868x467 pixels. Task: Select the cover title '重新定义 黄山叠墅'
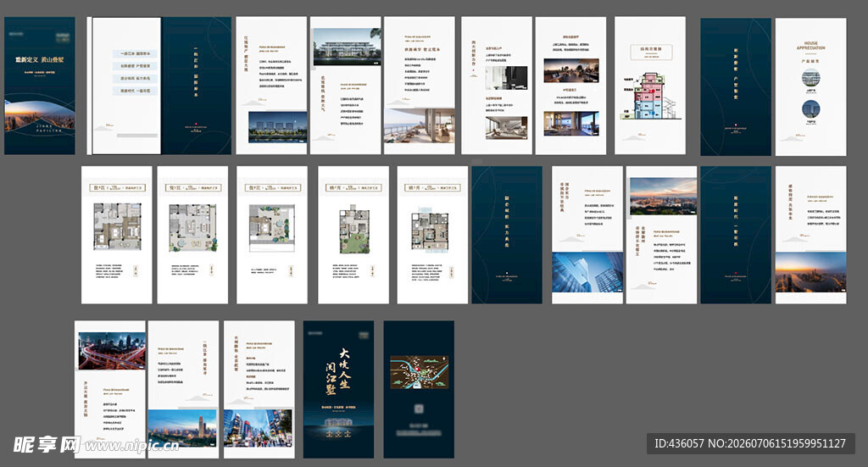[x=39, y=59]
